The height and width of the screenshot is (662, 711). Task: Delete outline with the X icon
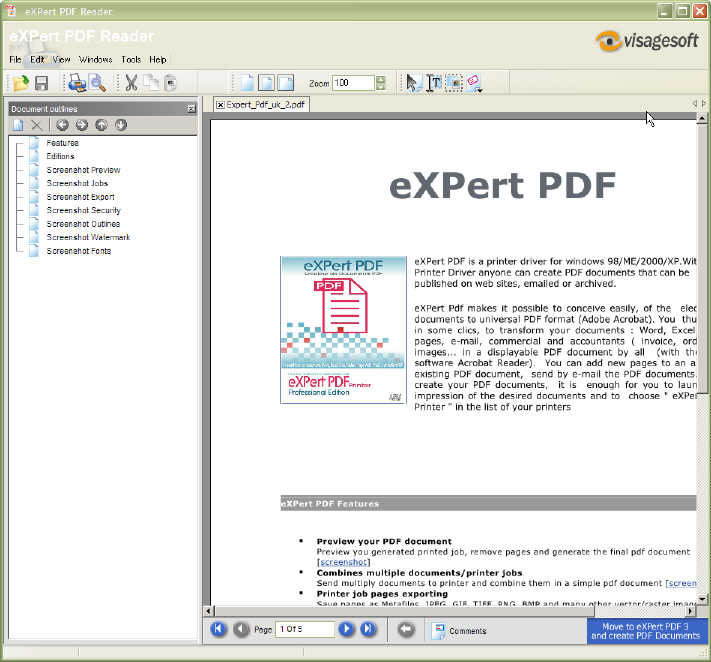tap(37, 125)
